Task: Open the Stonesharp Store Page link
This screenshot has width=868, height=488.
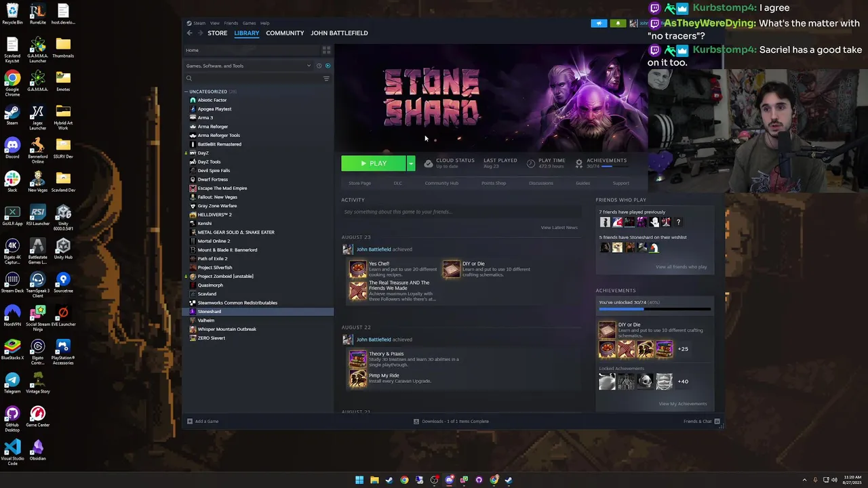Action: (359, 183)
